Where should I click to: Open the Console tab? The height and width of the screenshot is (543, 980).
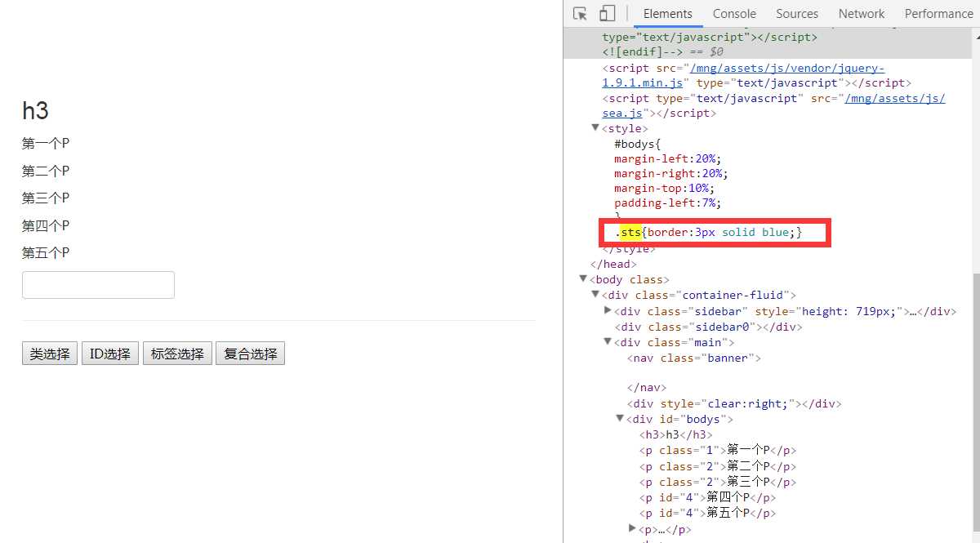[x=734, y=14]
